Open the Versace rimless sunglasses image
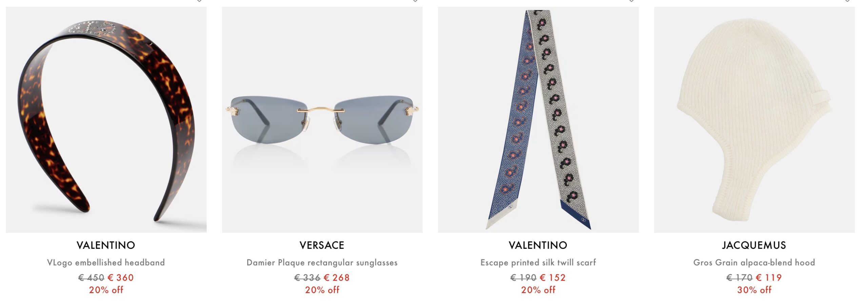The height and width of the screenshot is (302, 868). click(x=322, y=120)
